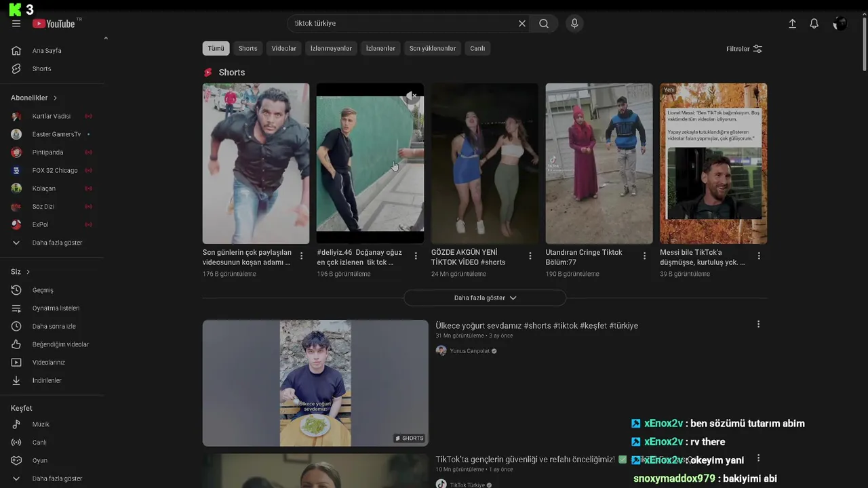
Task: Show more Shorts with Daha fazla göster
Action: pyautogui.click(x=485, y=298)
